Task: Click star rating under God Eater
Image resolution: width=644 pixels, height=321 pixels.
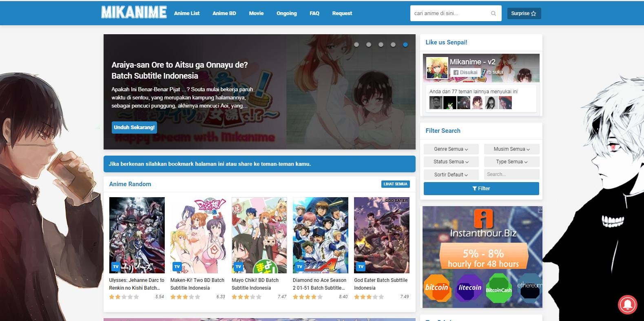Action: (x=369, y=297)
